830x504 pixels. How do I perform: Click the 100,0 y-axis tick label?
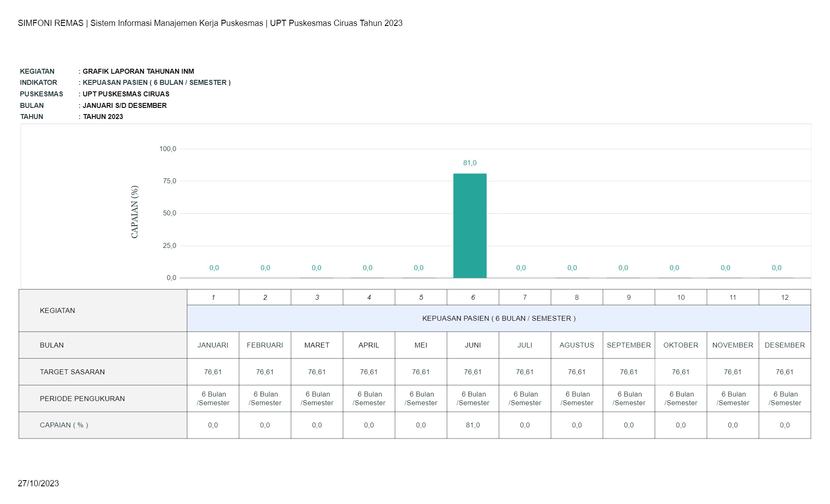tap(168, 149)
